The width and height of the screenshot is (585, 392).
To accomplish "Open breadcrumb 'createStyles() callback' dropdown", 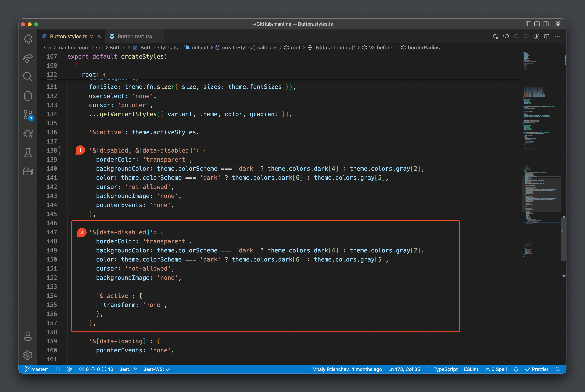I will [x=246, y=48].
